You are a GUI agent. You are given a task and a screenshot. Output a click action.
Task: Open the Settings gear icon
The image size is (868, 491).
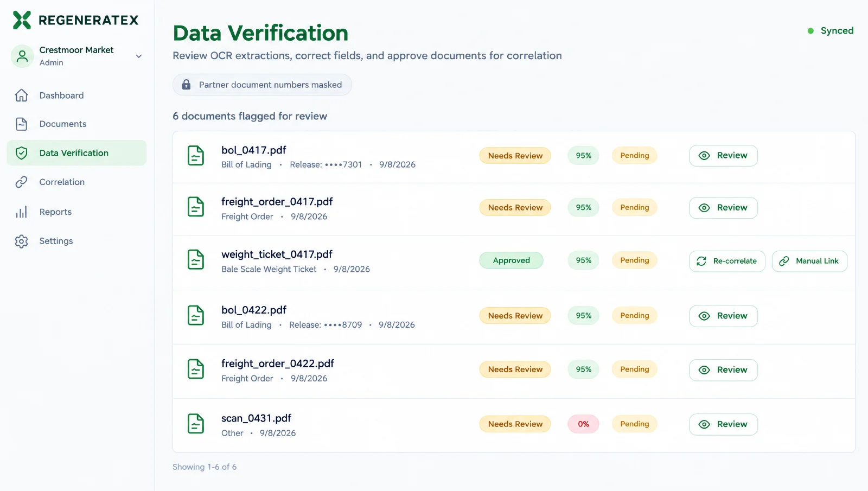(21, 241)
